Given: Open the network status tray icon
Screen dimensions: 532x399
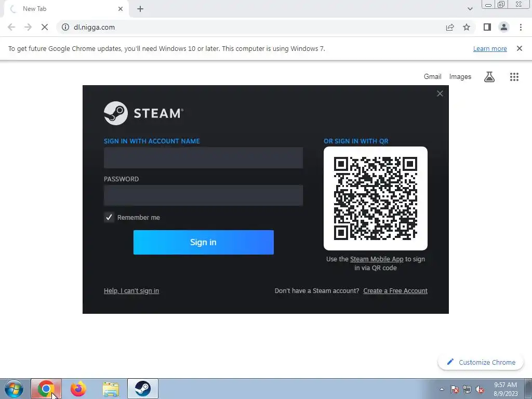Looking at the screenshot, I should click(467, 389).
